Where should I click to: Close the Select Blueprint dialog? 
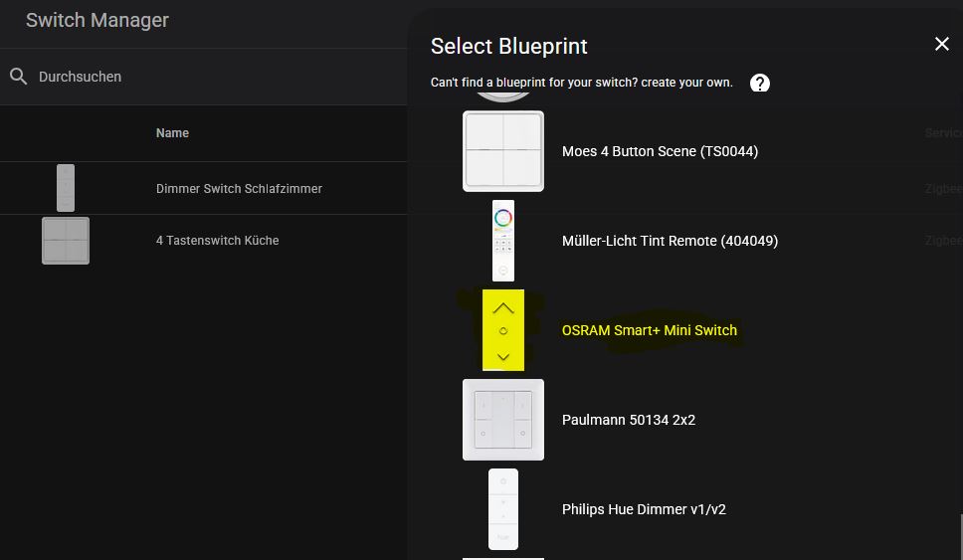[941, 44]
